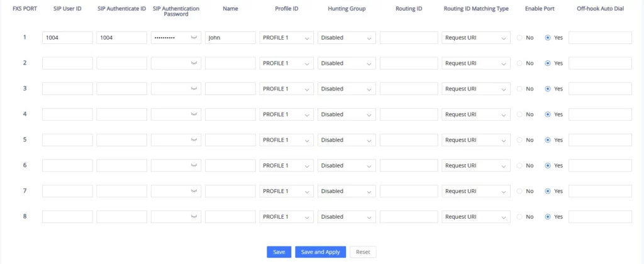Focus Routing ID field for port 5
Viewport: 644px width, 264px height.
coord(409,140)
